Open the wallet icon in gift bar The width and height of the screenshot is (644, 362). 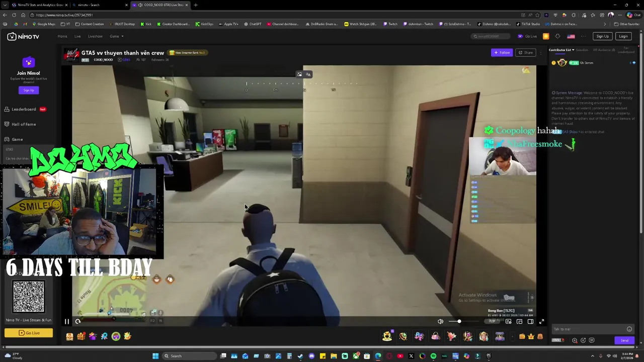click(x=522, y=336)
